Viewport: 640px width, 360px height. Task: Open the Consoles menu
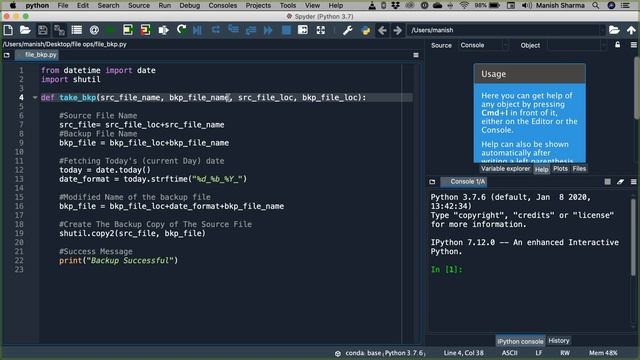(x=222, y=5)
